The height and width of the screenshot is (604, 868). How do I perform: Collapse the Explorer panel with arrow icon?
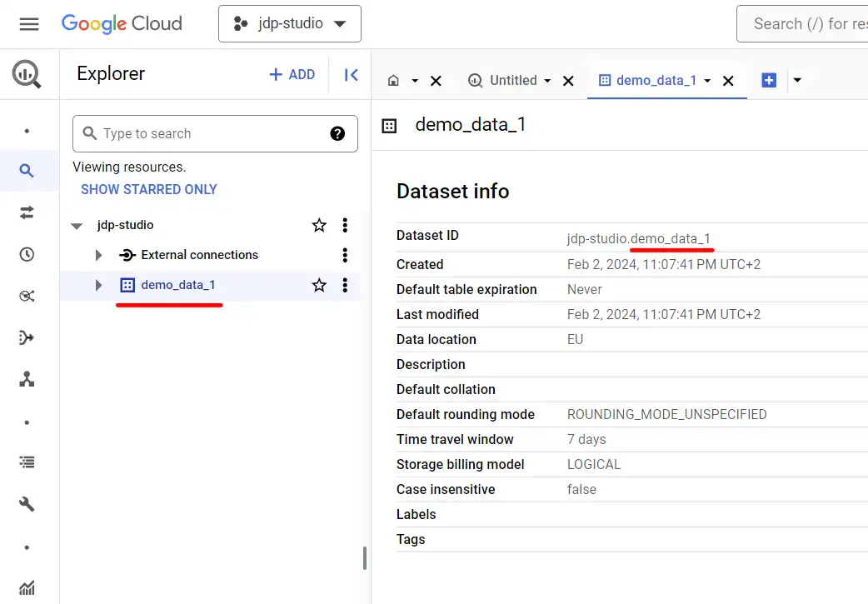tap(351, 75)
